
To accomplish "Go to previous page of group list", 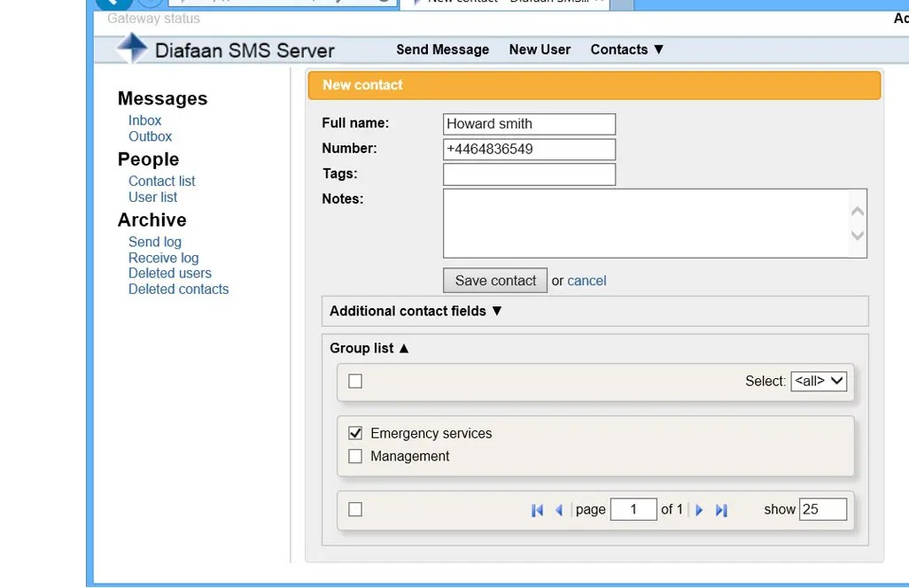I will click(x=559, y=510).
